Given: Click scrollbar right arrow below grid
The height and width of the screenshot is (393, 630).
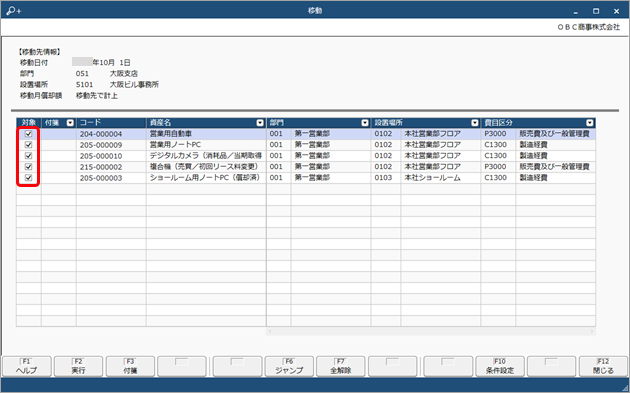Looking at the screenshot, I should [592, 332].
